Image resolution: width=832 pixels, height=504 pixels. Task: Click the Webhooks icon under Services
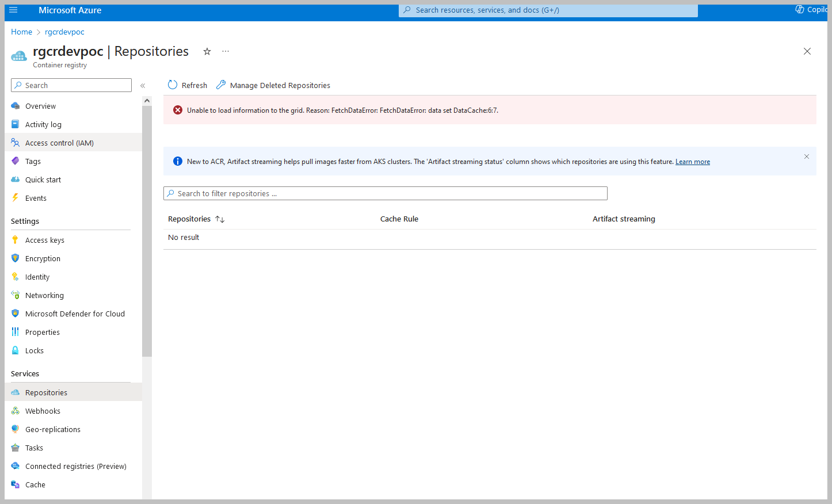16,411
